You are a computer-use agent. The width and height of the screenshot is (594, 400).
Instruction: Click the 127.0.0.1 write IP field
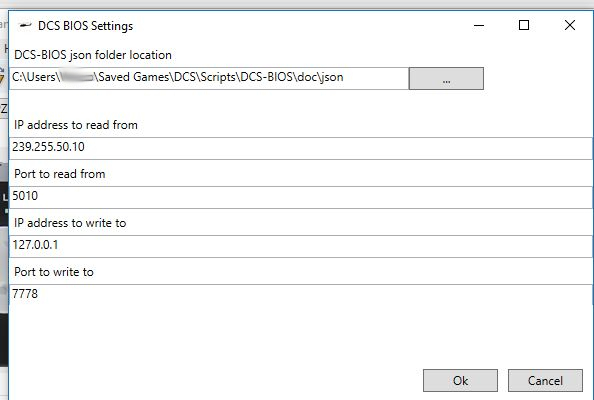(300, 246)
